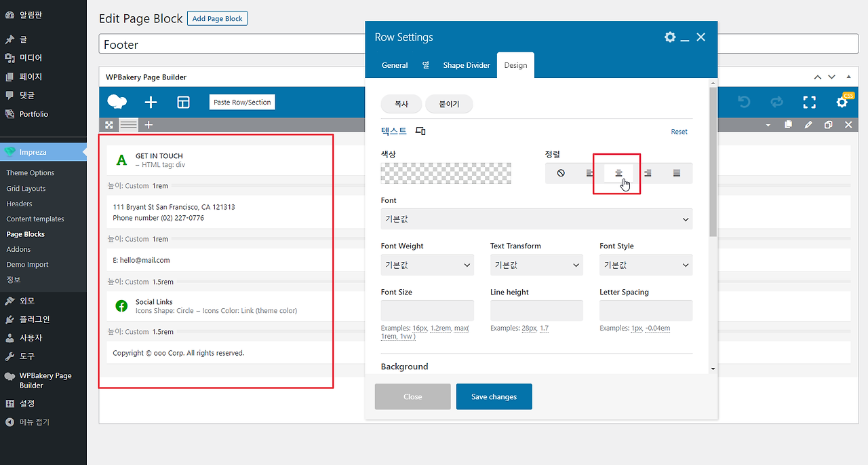Open Grid Layouts menu item
Image resolution: width=868 pixels, height=465 pixels.
26,189
